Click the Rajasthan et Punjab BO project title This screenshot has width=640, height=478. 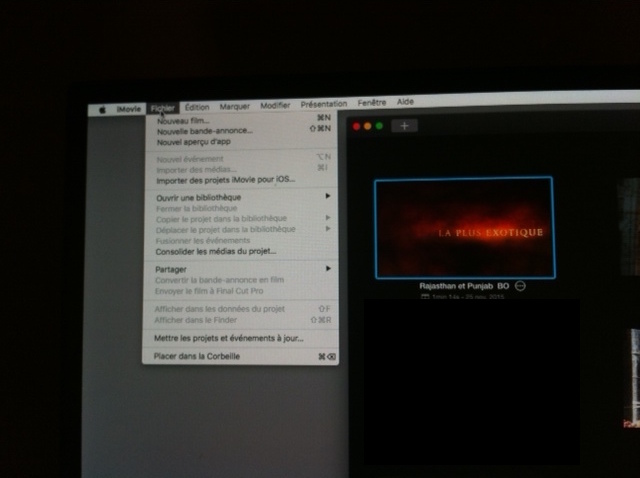pos(464,286)
